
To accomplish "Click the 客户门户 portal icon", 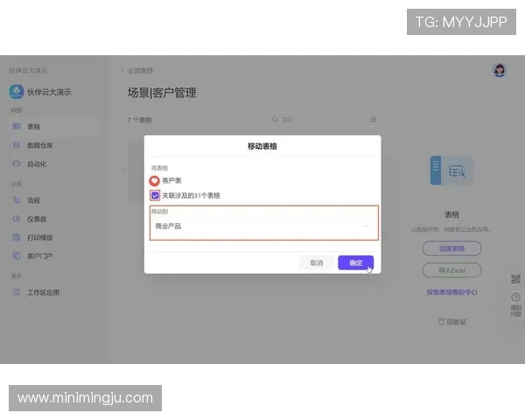I will click(x=17, y=255).
